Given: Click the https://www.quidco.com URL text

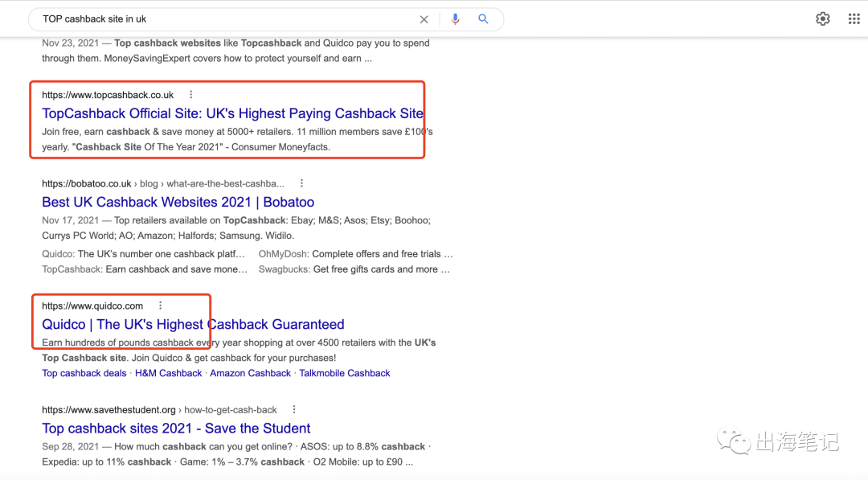Looking at the screenshot, I should coord(92,306).
